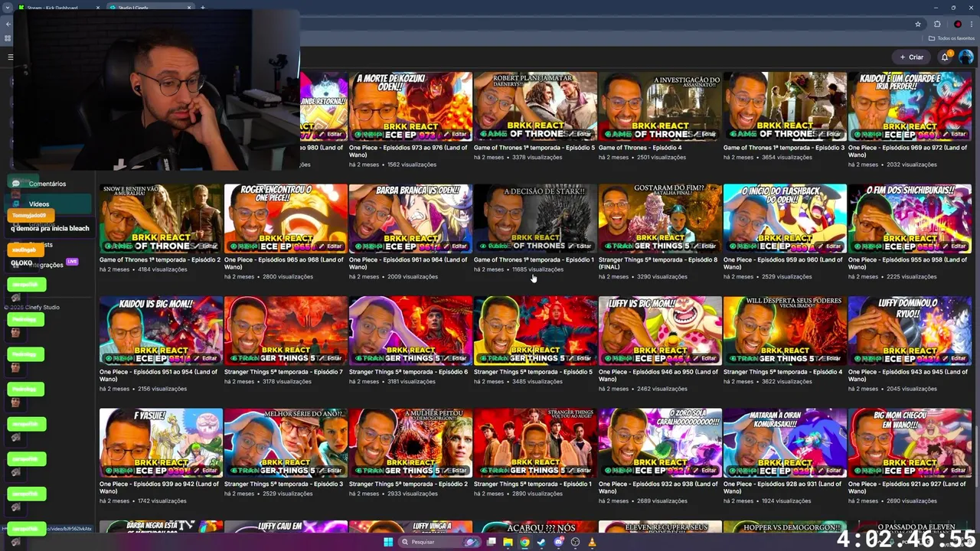This screenshot has height=551, width=980.
Task: Edit Stranger Things Episódio 8 (FINAL) video
Action: 705,246
